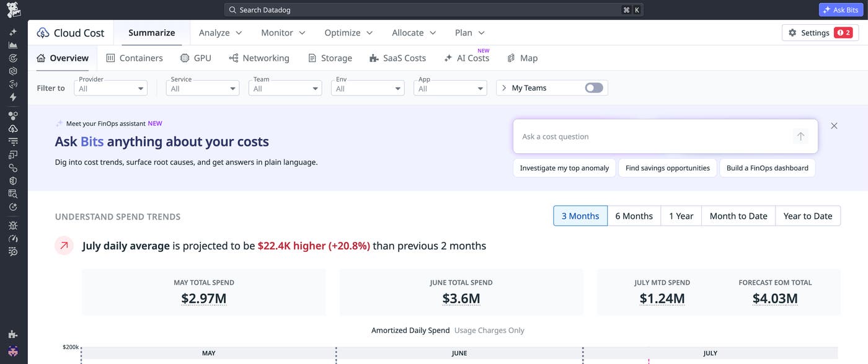This screenshot has width=868, height=364.
Task: Open the table-search icon in the sidebar
Action: 13,193
